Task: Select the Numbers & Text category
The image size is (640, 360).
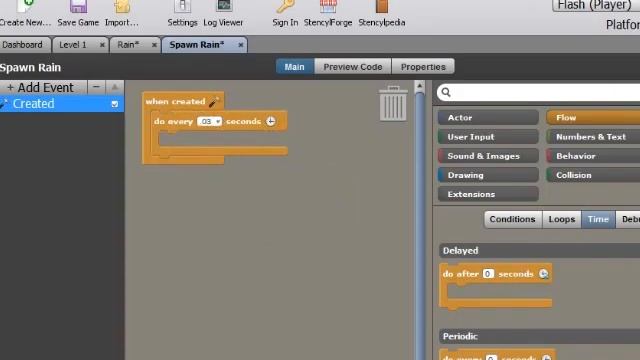Action: [593, 137]
